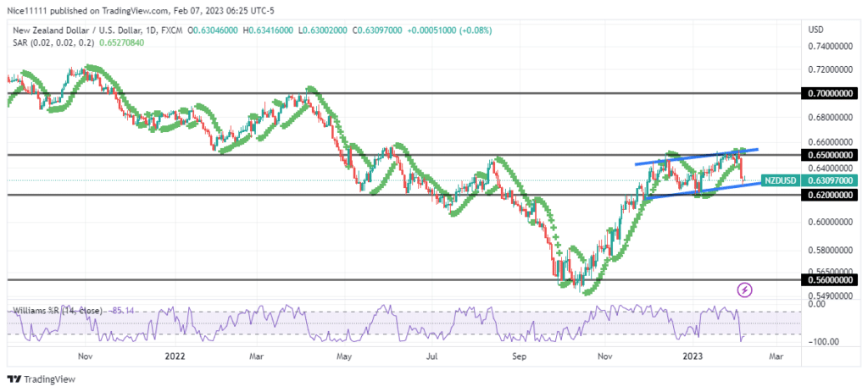Click the +0.00051000 (+0.08%) change value

coord(449,31)
